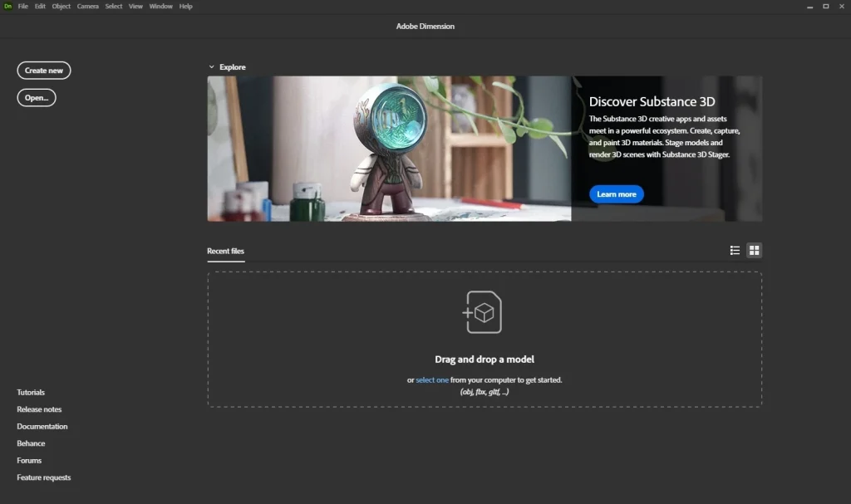Click the Open... button
This screenshot has width=851, height=504.
[37, 97]
